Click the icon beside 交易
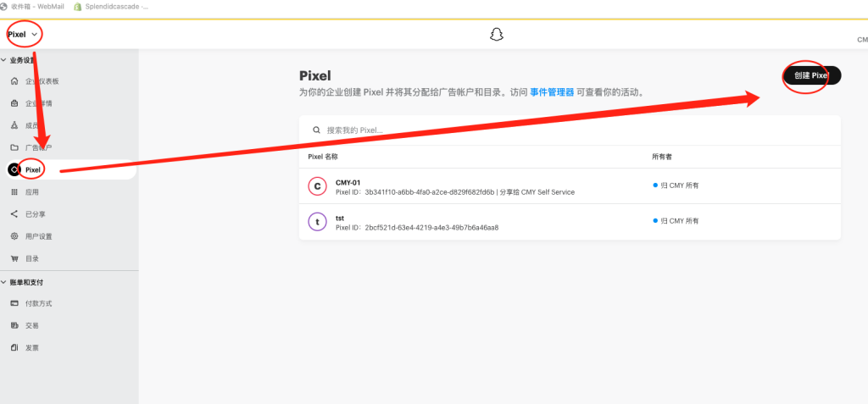The width and height of the screenshot is (868, 404). (14, 326)
